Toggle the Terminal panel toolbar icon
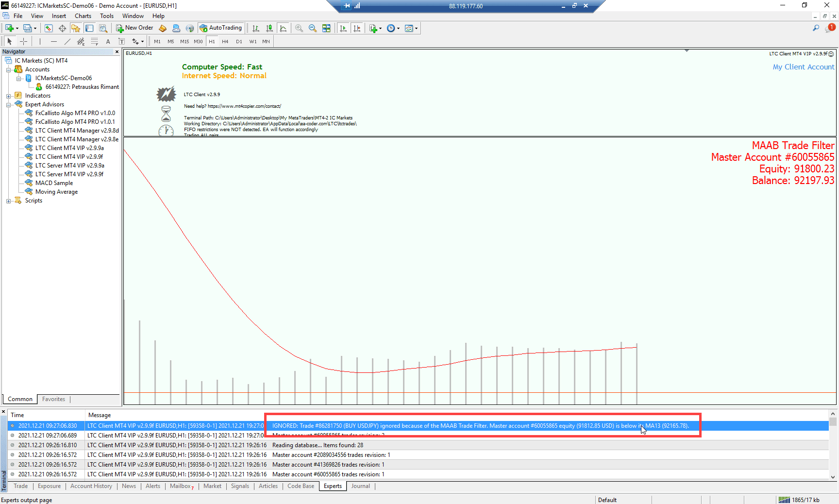 [89, 28]
